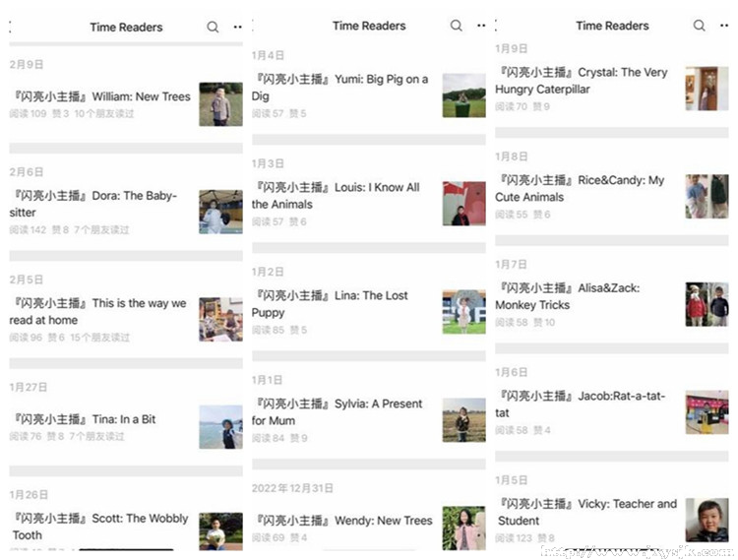Viewport: 738px width, 560px height.
Task: Tap thumbnail beside Jacob:Rat-a-tat-tat
Action: tap(707, 412)
